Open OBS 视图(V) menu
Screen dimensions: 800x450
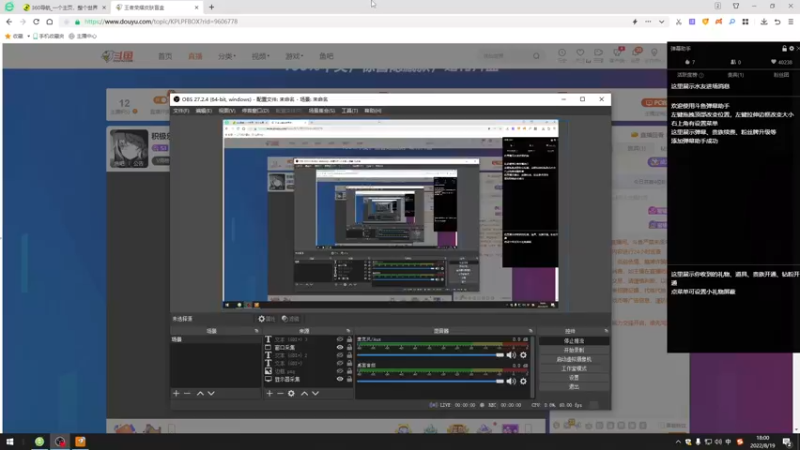pyautogui.click(x=227, y=111)
